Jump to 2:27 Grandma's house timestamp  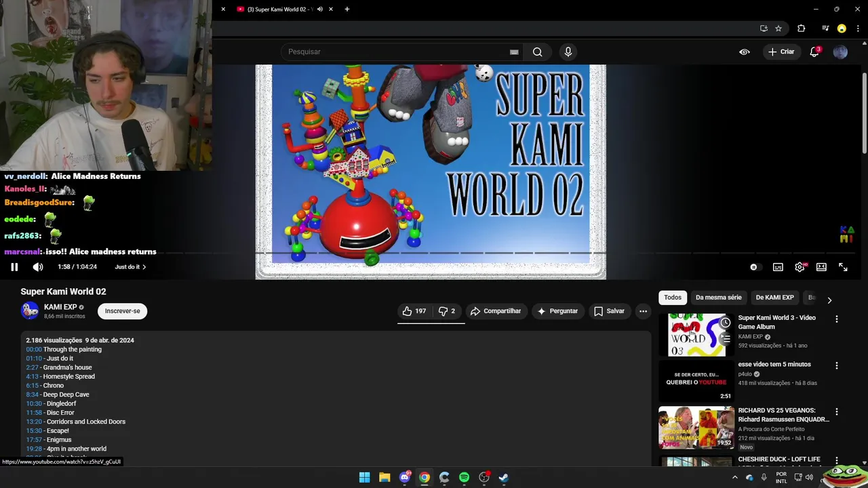[32, 367]
